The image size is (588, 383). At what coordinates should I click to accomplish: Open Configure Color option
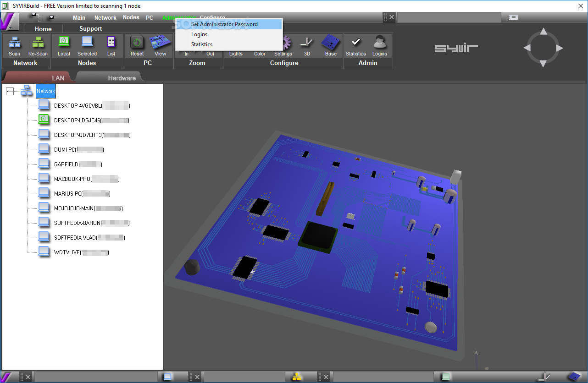(260, 54)
